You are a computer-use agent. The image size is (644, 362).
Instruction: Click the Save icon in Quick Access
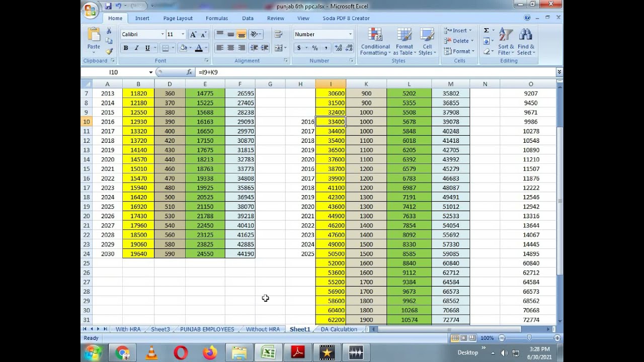coord(108,6)
